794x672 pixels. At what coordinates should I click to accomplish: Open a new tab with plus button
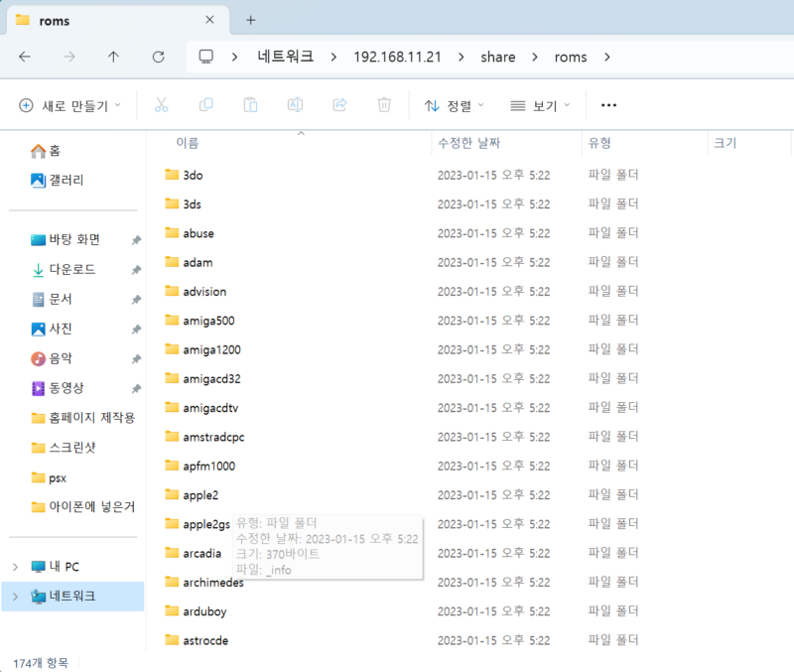tap(251, 20)
